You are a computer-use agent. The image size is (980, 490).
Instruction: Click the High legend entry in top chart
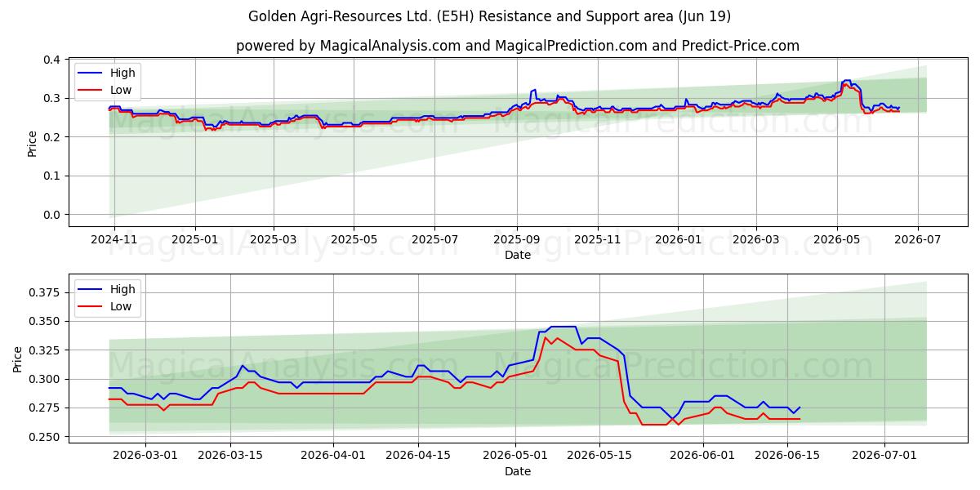tap(106, 73)
